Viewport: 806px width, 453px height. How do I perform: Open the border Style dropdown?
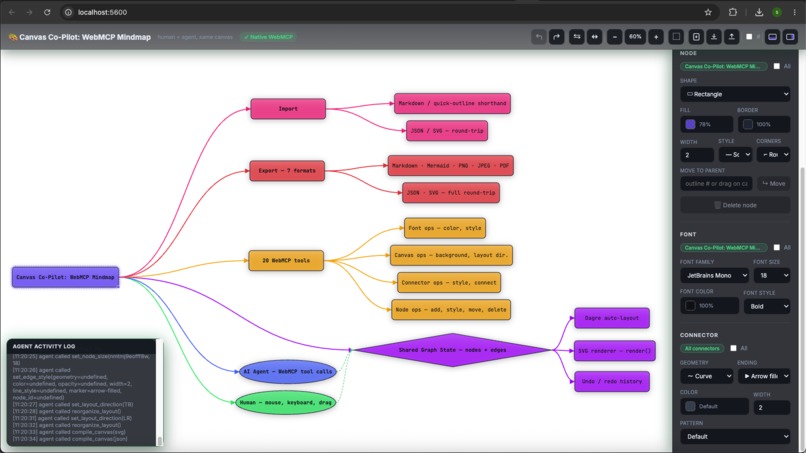735,155
